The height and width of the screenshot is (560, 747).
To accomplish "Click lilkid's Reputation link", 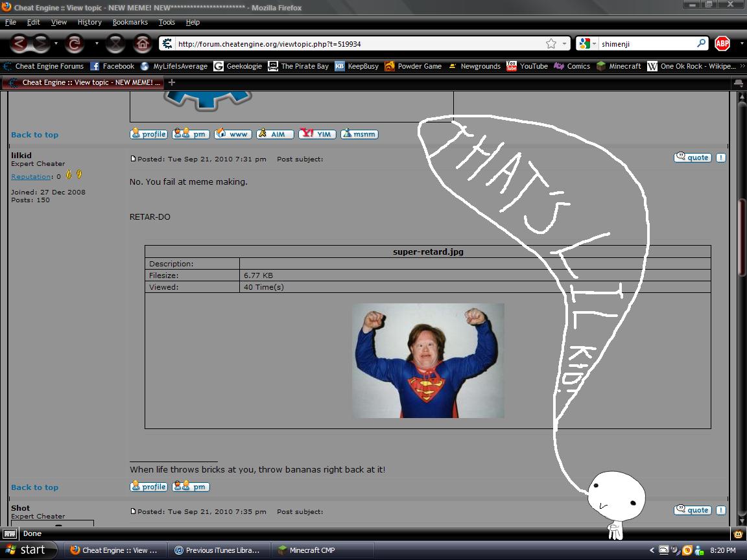I will point(30,176).
